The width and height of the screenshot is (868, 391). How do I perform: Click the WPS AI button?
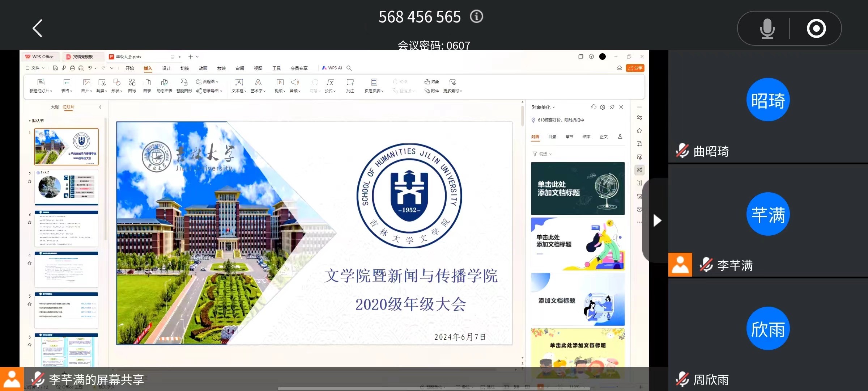(332, 68)
